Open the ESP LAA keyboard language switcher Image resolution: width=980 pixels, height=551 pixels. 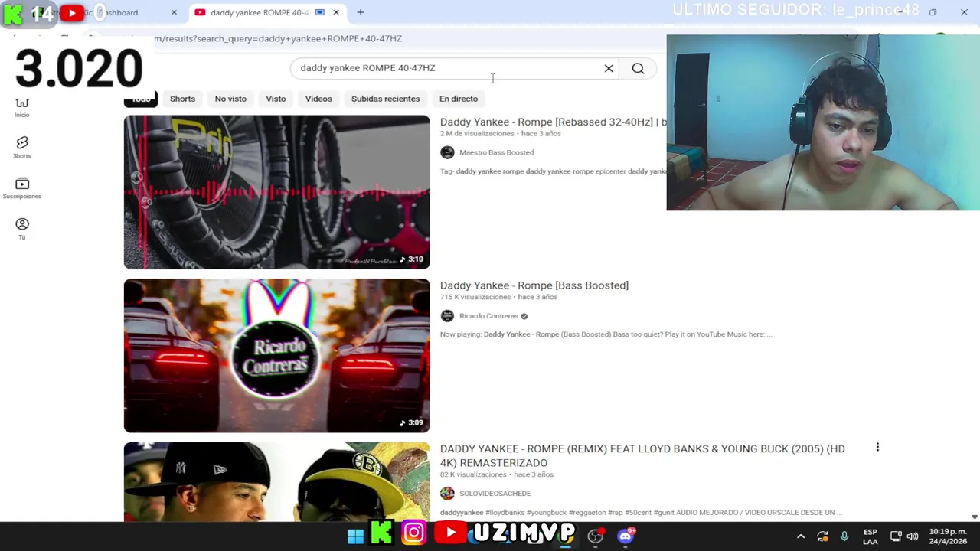pyautogui.click(x=871, y=536)
